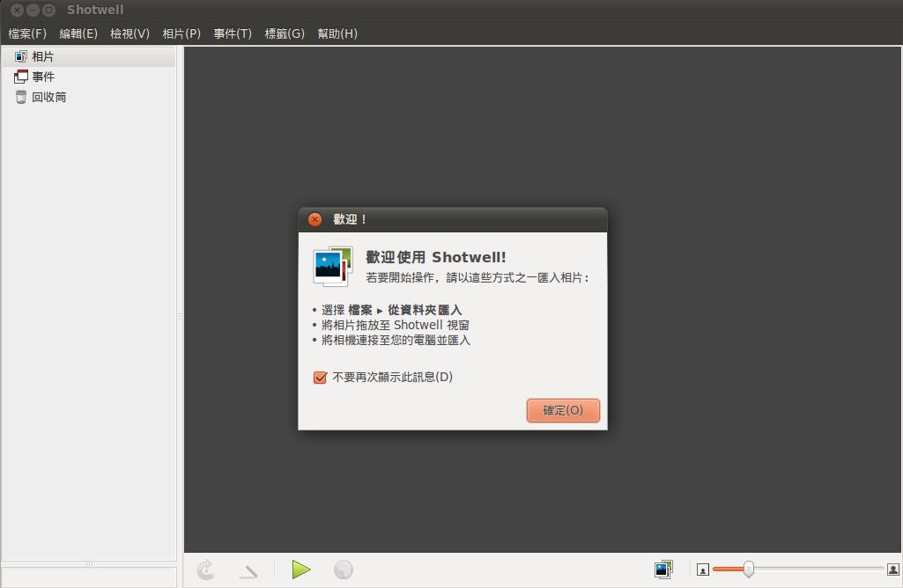The width and height of the screenshot is (903, 588).
Task: Start the slideshow with green play button
Action: pos(300,570)
